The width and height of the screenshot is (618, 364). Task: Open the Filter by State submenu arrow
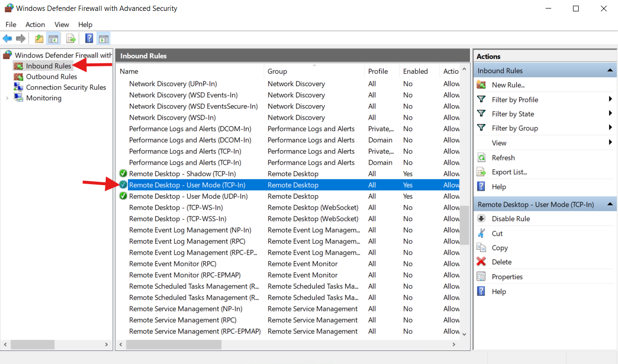click(x=610, y=114)
